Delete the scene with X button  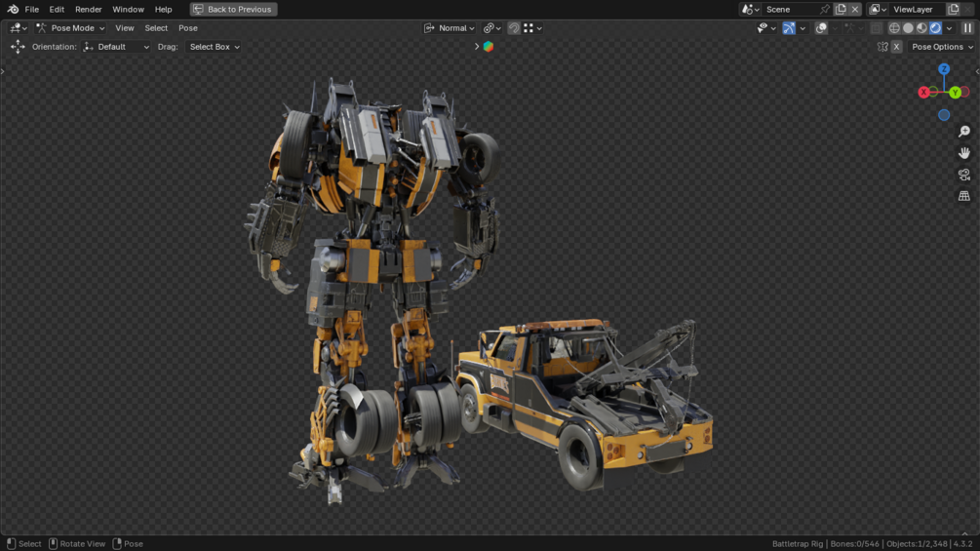coord(855,10)
